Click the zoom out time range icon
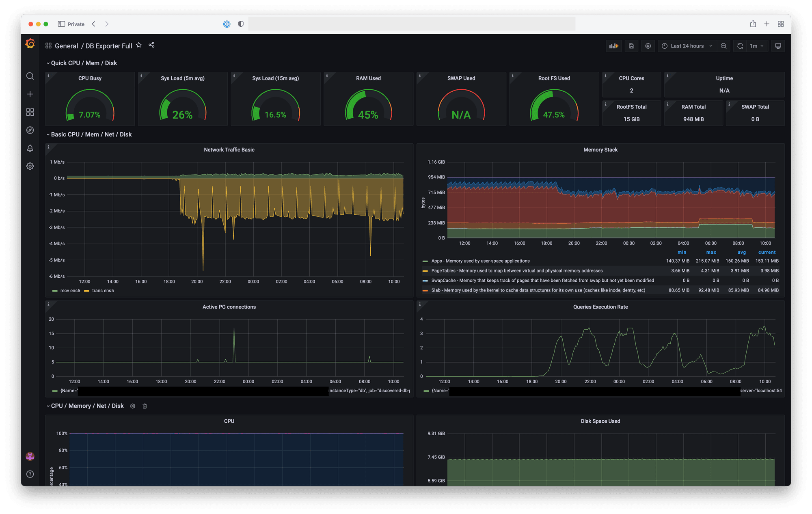Screen dimensions: 812x514 click(x=723, y=46)
